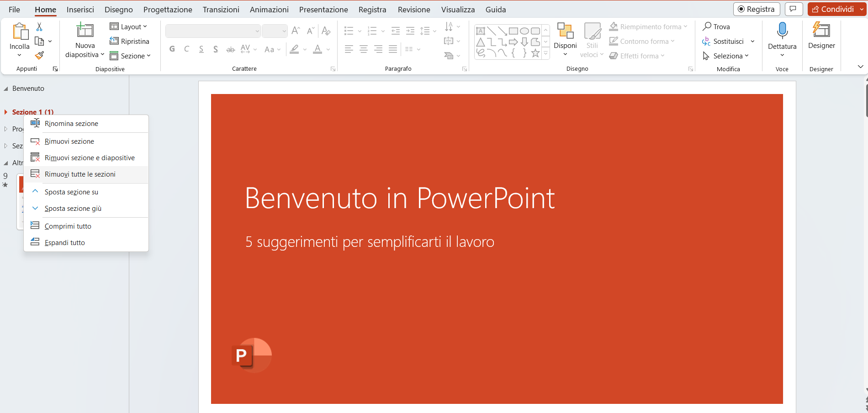This screenshot has width=868, height=413.
Task: Click the Sostituisci icon
Action: pyautogui.click(x=706, y=41)
